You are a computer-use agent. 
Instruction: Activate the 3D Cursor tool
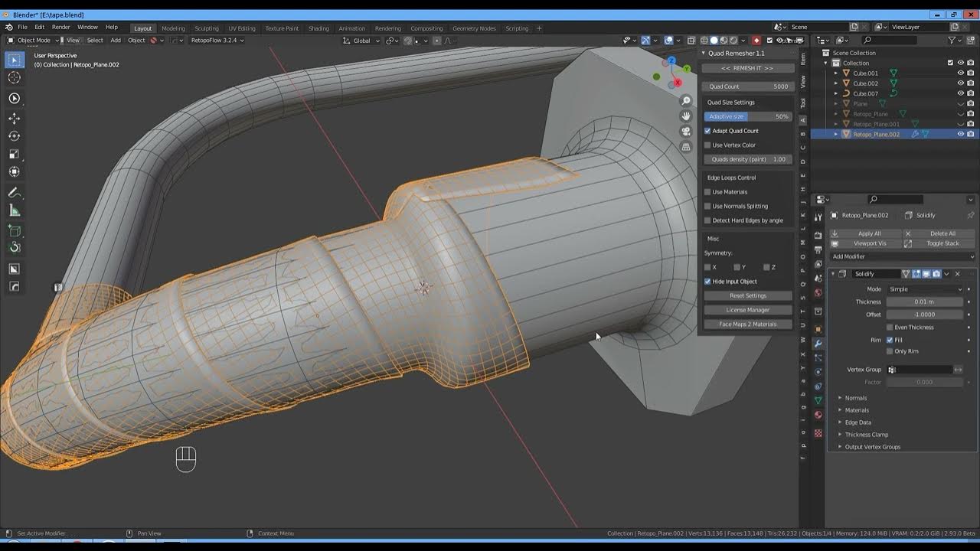pyautogui.click(x=15, y=77)
